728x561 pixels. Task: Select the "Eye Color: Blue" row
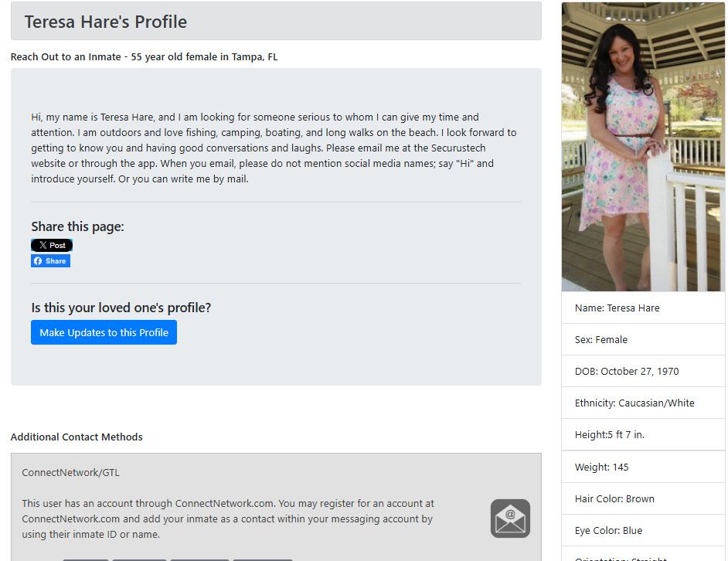tap(643, 530)
